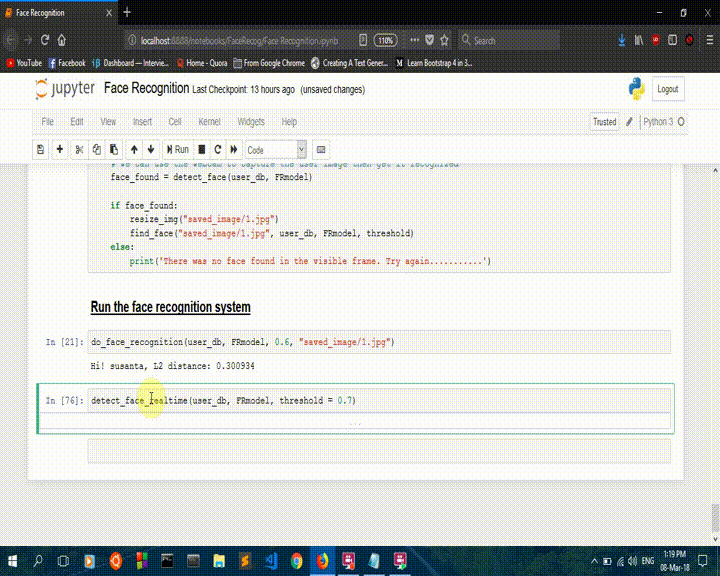Bookmark this page with star icon
The width and height of the screenshot is (720, 576).
[x=444, y=40]
